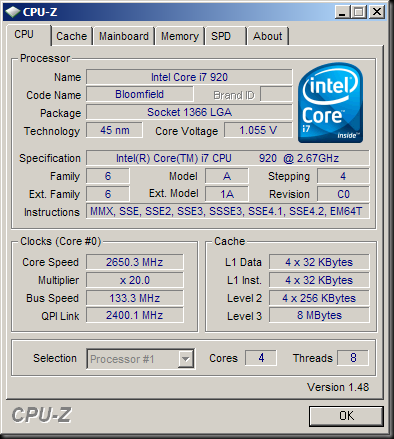Click the OK button

[x=346, y=416]
